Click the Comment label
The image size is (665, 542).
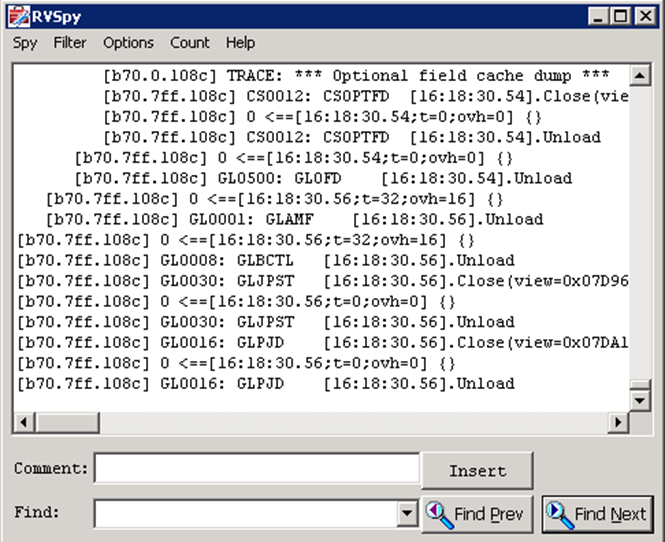tap(51, 469)
